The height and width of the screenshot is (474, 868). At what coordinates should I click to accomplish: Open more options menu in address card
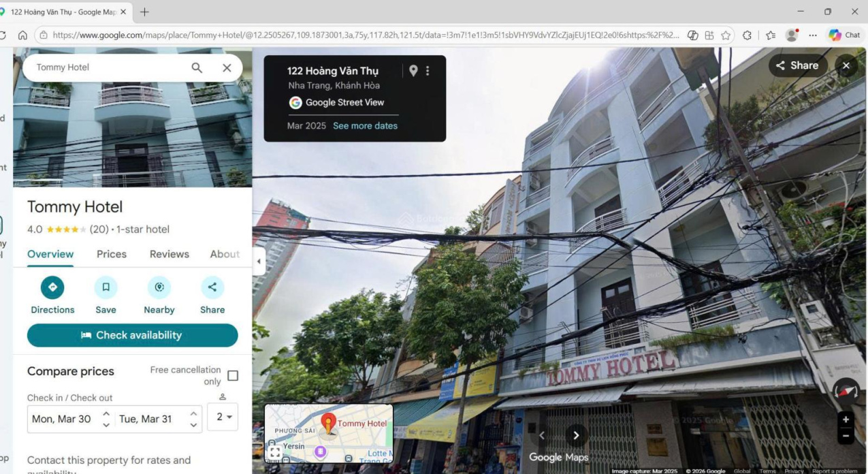pyautogui.click(x=428, y=71)
